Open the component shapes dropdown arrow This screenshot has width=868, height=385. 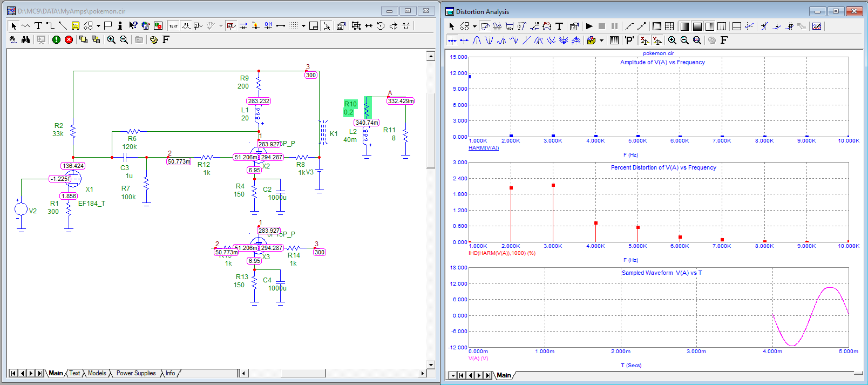[98, 26]
